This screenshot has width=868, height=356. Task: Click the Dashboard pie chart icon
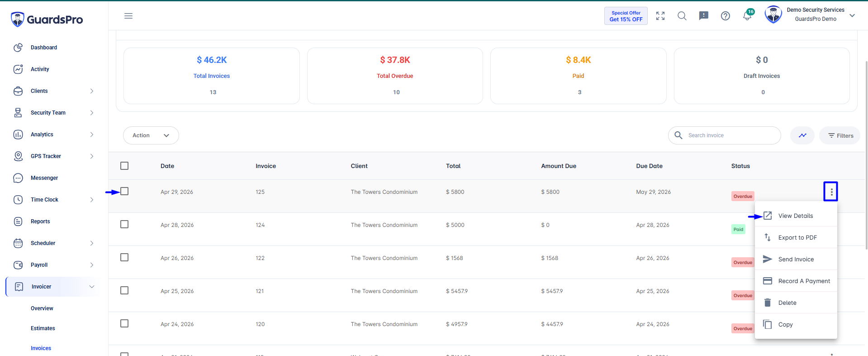point(18,48)
